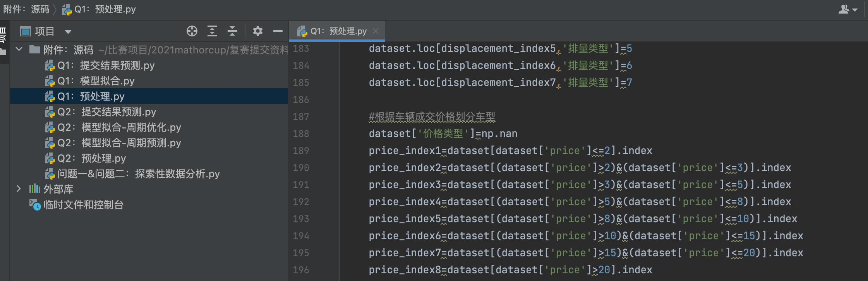The width and height of the screenshot is (868, 281).
Task: Click 附件：源码 breadcrumb in navigation bar
Action: (26, 9)
